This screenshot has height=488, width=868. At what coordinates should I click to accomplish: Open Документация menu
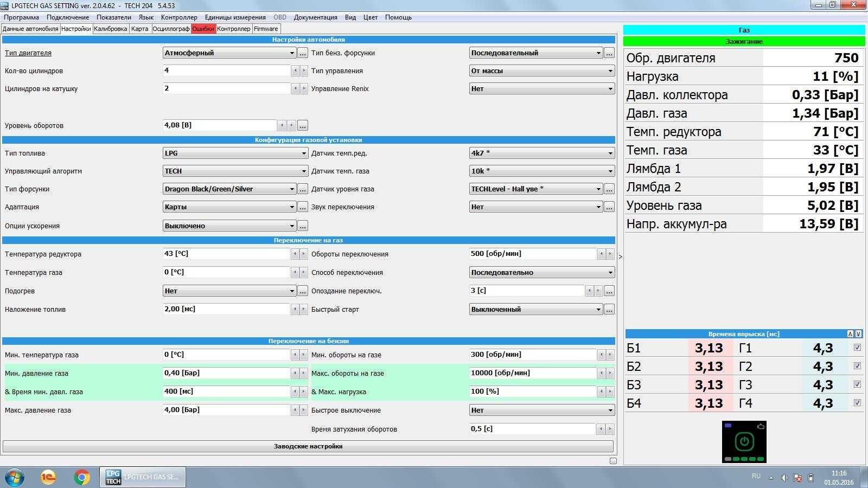click(315, 17)
